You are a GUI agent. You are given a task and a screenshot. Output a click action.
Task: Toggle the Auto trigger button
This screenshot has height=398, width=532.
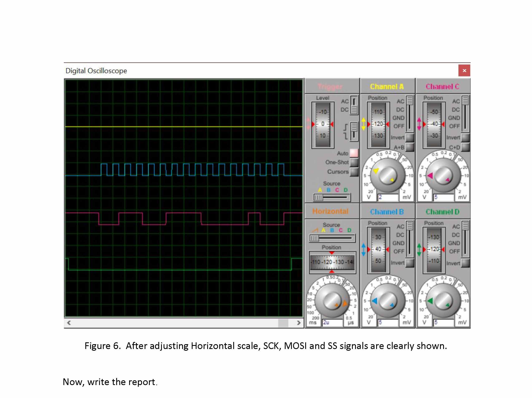coord(354,153)
